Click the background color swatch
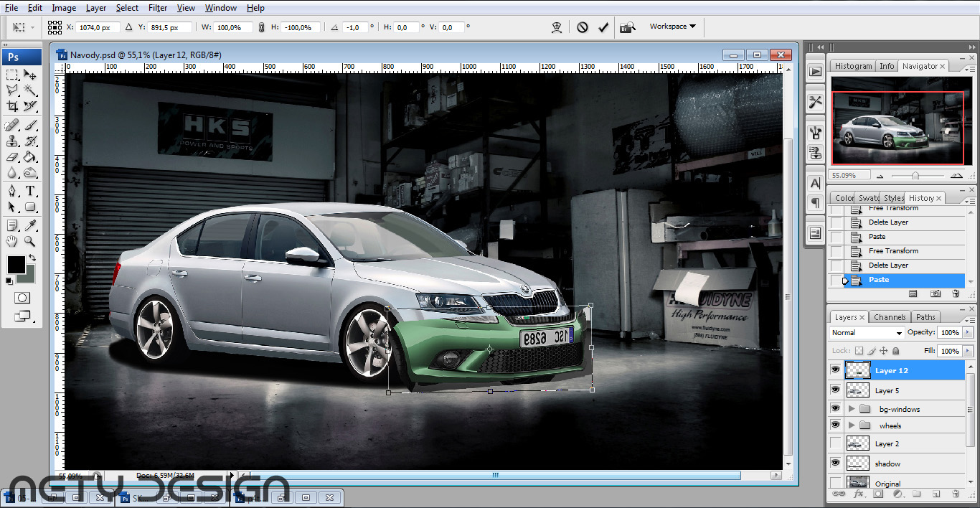 [29, 276]
